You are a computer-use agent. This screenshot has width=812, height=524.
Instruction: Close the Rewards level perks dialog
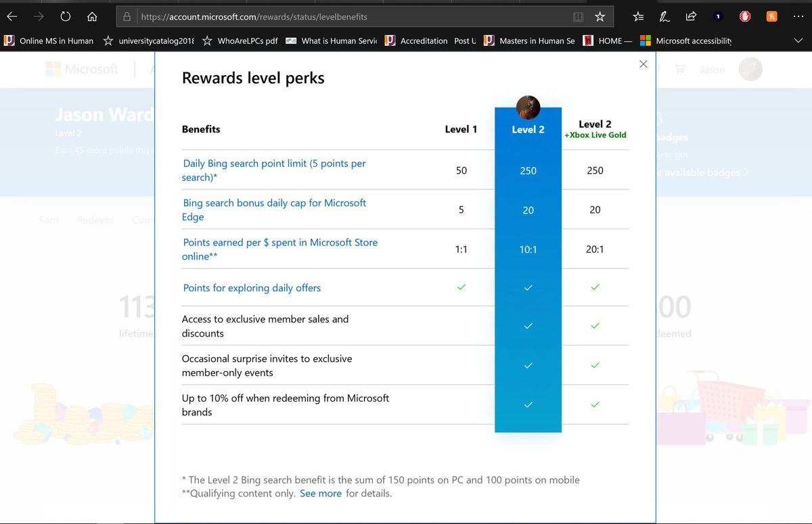tap(644, 64)
